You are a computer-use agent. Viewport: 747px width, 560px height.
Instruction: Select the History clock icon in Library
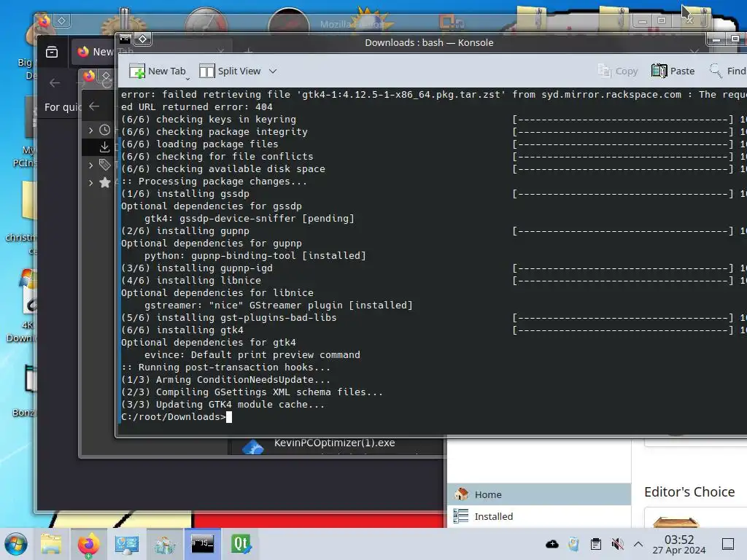(x=105, y=130)
